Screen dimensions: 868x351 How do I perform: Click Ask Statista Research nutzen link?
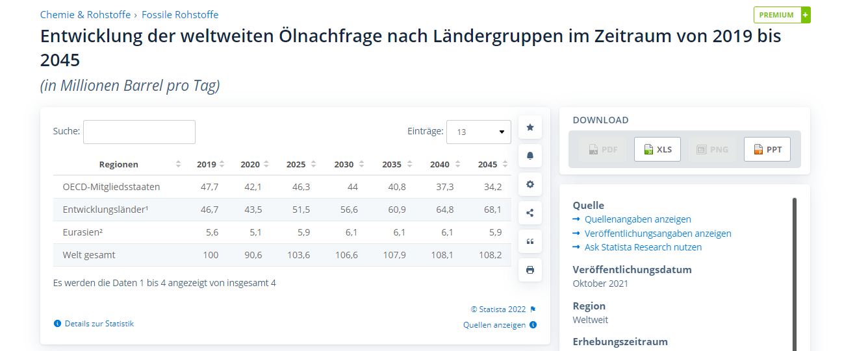point(643,247)
